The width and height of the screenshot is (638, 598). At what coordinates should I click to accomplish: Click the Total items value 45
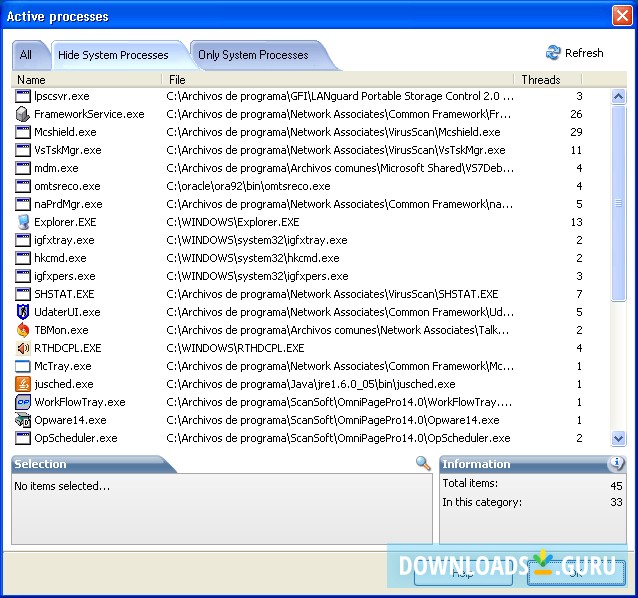point(616,486)
